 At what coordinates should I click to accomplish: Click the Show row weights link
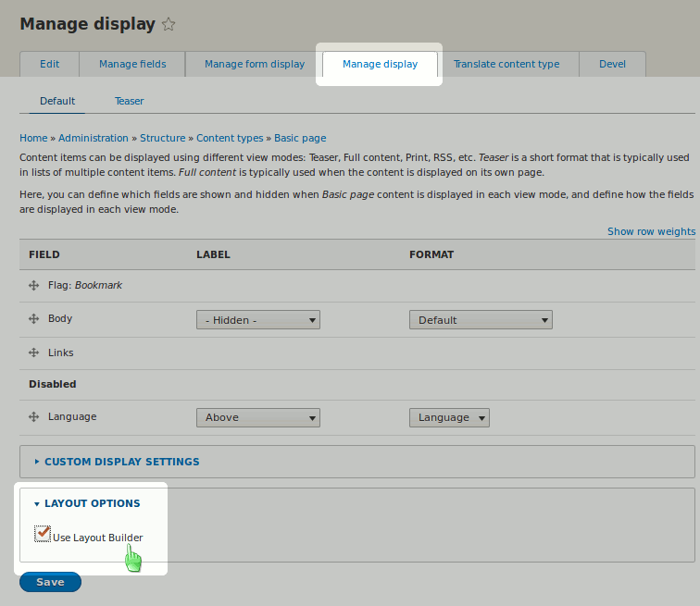(651, 231)
